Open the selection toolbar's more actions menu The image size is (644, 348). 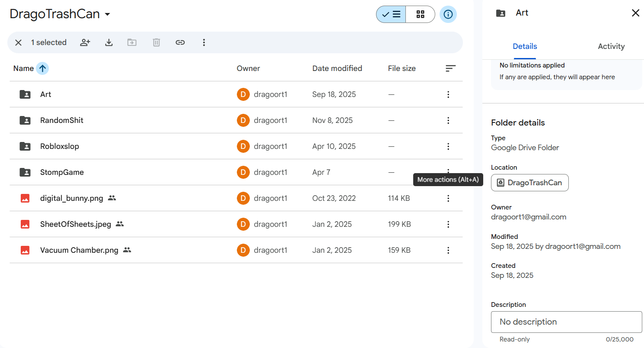204,42
